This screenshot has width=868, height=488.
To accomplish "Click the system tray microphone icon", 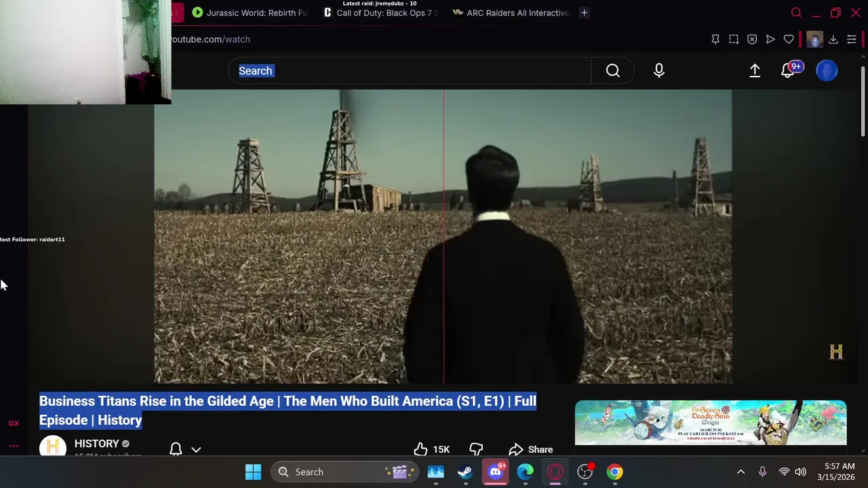I will 762,472.
